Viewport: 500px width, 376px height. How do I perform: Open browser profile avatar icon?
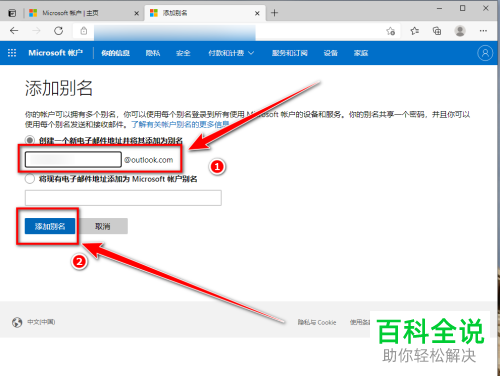[x=460, y=31]
